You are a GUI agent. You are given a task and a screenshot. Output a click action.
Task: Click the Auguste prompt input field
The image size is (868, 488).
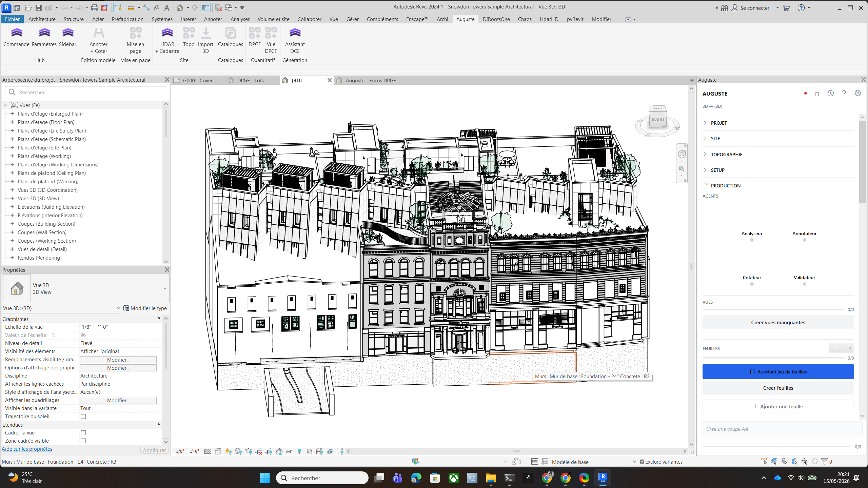782,429
